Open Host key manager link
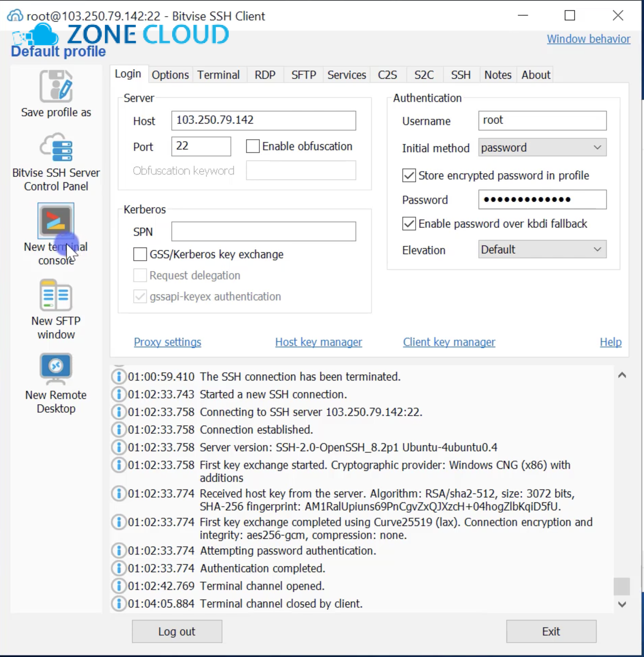The image size is (644, 657). point(319,342)
